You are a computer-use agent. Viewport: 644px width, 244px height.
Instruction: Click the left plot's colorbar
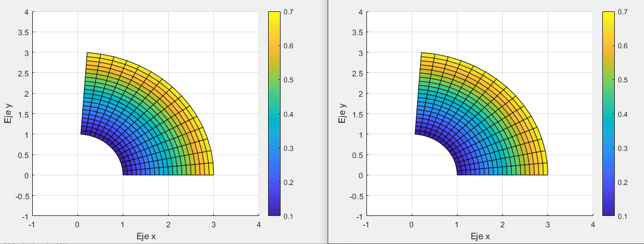point(273,113)
